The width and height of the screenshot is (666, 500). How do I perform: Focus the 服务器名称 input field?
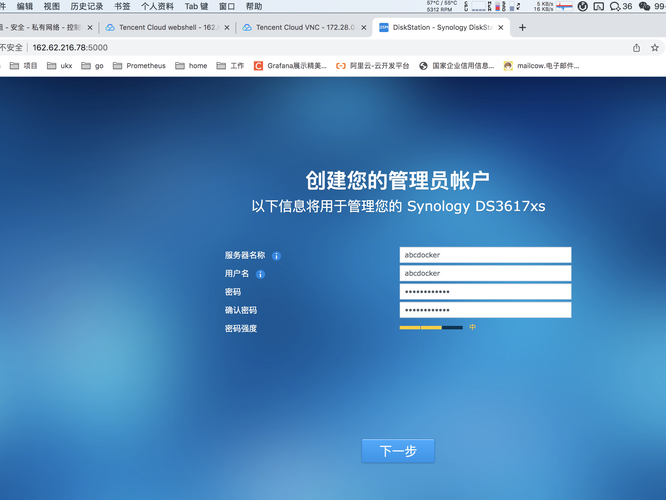pyautogui.click(x=485, y=255)
